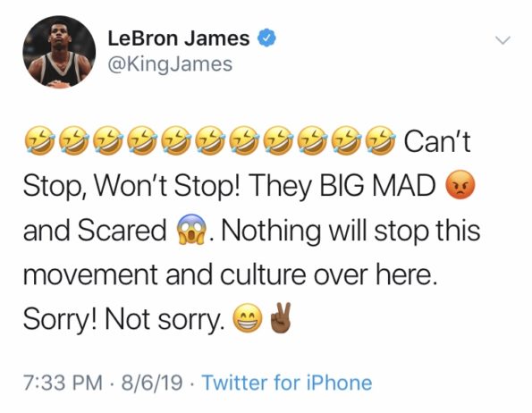Click the 8/6/19 date
The height and width of the screenshot is (413, 532).
tap(152, 383)
